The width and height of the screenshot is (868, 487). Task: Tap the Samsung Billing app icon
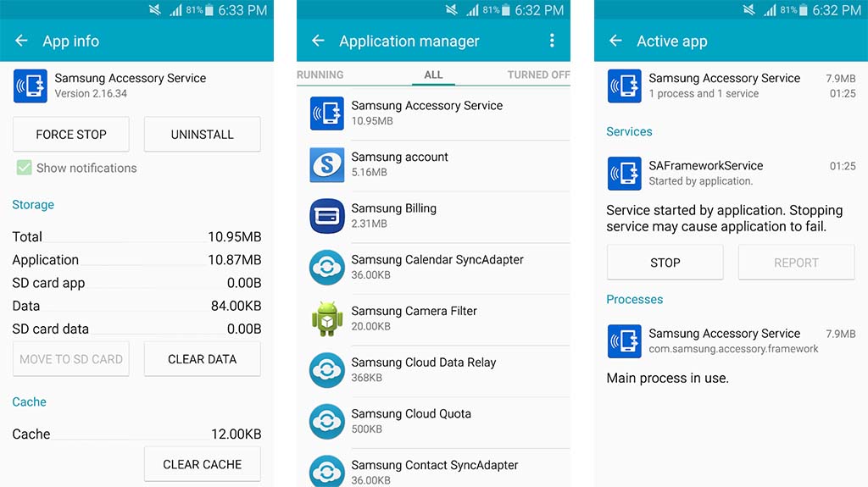(x=326, y=216)
